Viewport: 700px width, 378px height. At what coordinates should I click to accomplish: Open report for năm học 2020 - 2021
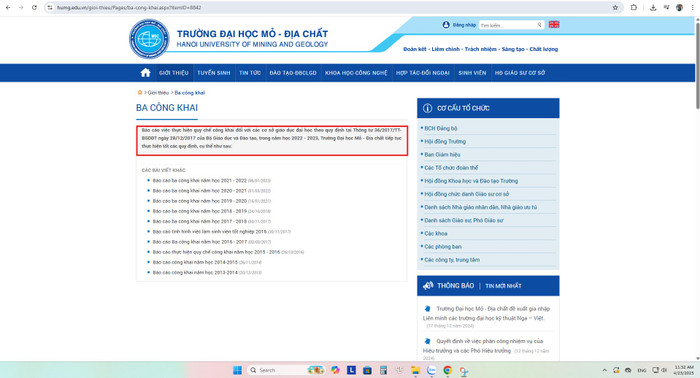pos(200,191)
